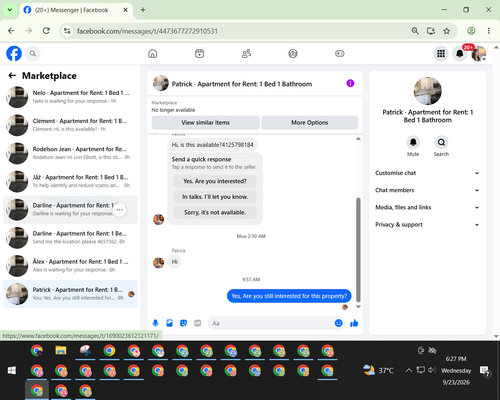Open the Groups nav icon
500x400 pixels.
(293, 53)
